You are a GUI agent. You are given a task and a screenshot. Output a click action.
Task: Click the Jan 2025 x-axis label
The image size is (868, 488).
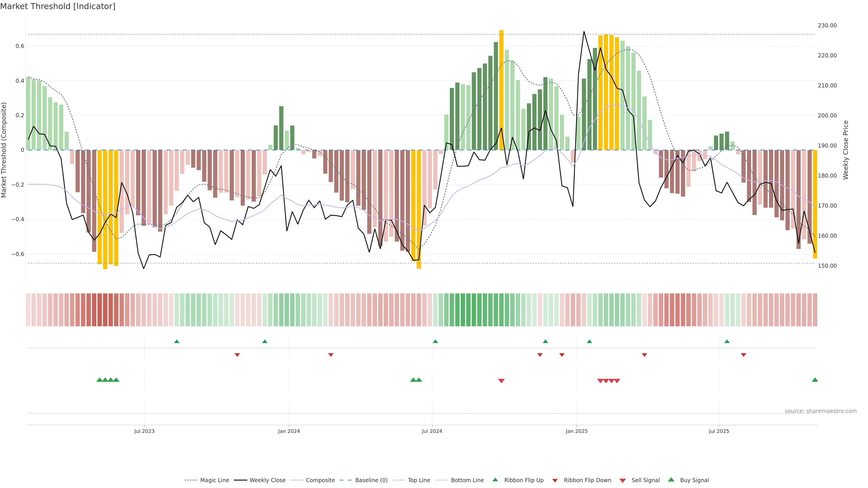[x=577, y=431]
